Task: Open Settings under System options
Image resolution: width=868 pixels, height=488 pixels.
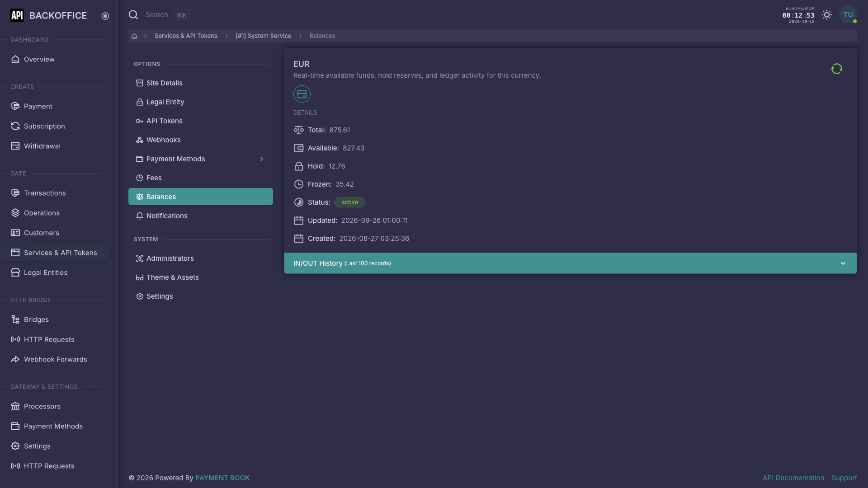Action: [201, 296]
